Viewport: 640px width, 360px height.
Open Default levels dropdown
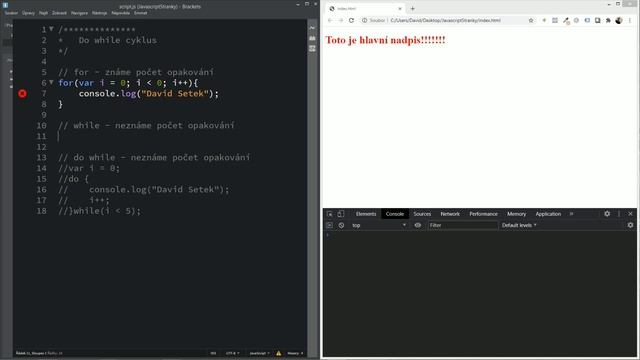click(x=519, y=225)
